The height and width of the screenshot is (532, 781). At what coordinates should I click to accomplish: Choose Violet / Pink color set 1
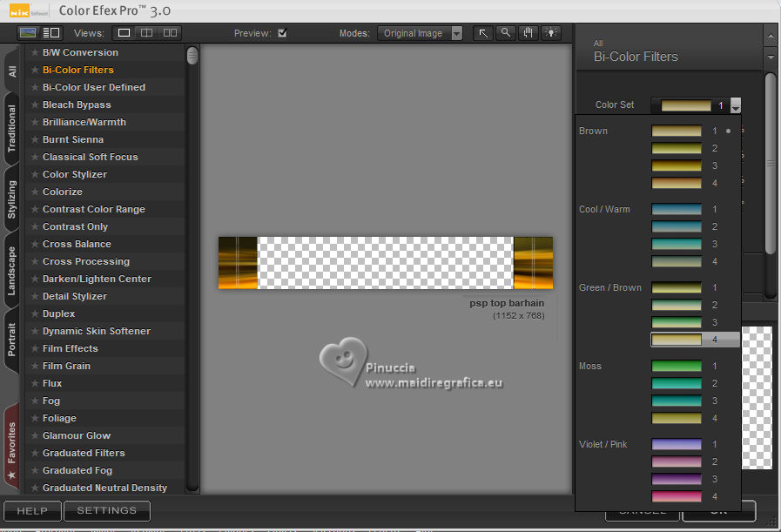coord(677,444)
